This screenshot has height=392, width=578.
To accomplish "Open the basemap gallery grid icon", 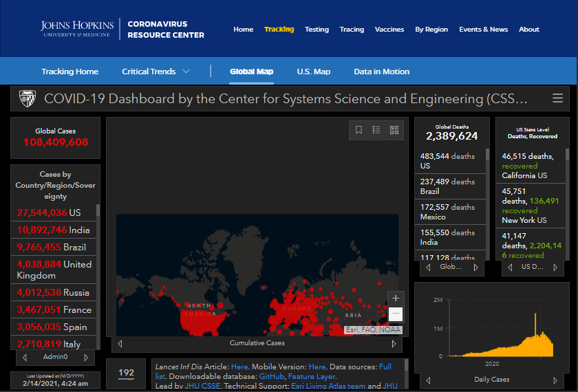I will (x=394, y=129).
